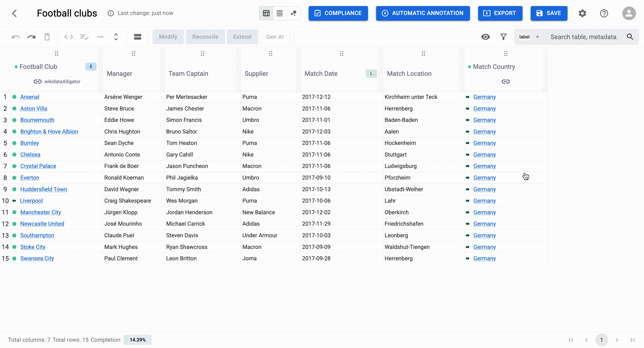This screenshot has width=644, height=348.
Task: Grab the Manager column drag handle
Action: (x=133, y=53)
